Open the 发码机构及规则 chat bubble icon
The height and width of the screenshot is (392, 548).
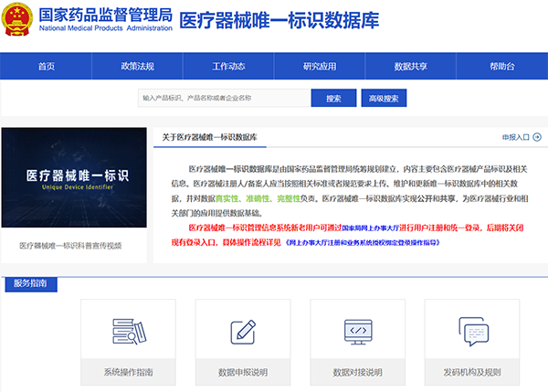coord(473,331)
